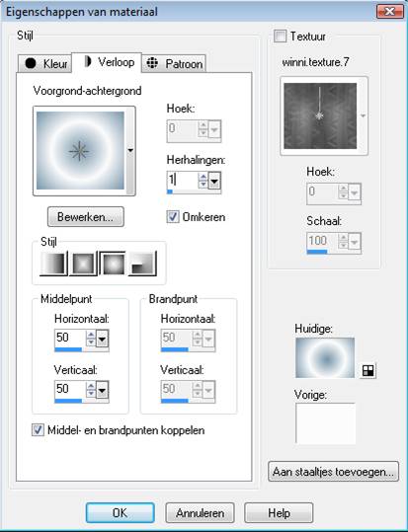Select the rectangular gradient style icon

tap(83, 264)
